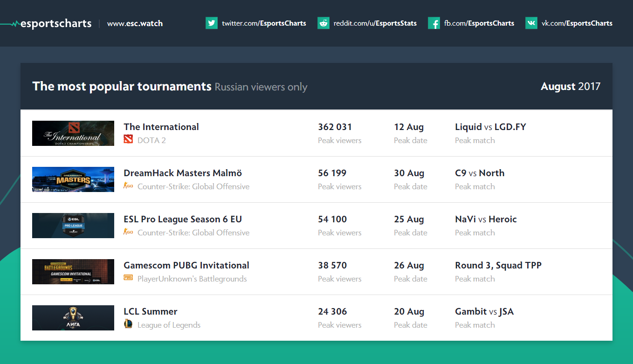Click the 20 Aug peak date

pyautogui.click(x=409, y=312)
